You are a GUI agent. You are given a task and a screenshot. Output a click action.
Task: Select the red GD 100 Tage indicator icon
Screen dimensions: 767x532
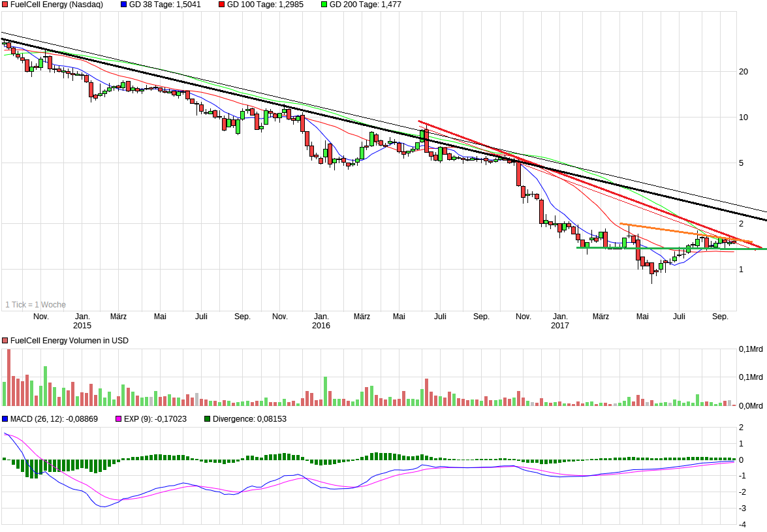tap(222, 5)
